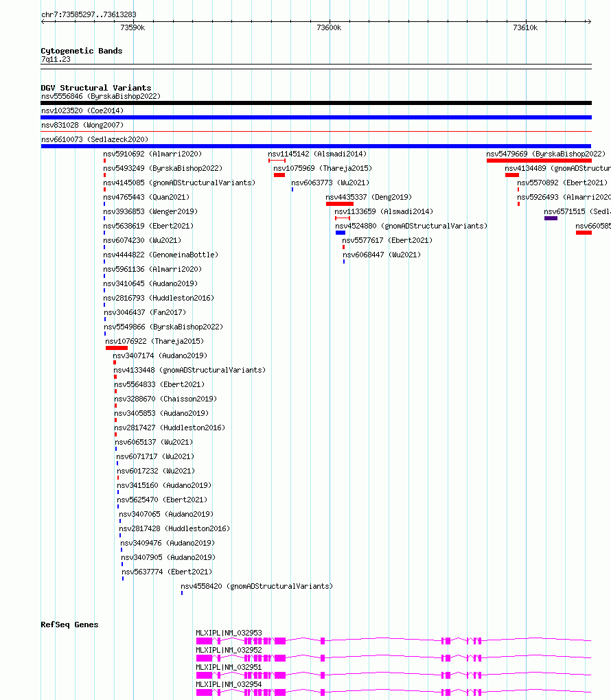611x700 pixels.
Task: Click nsv3288670 (Chaisson2019) label
Action: tap(165, 399)
